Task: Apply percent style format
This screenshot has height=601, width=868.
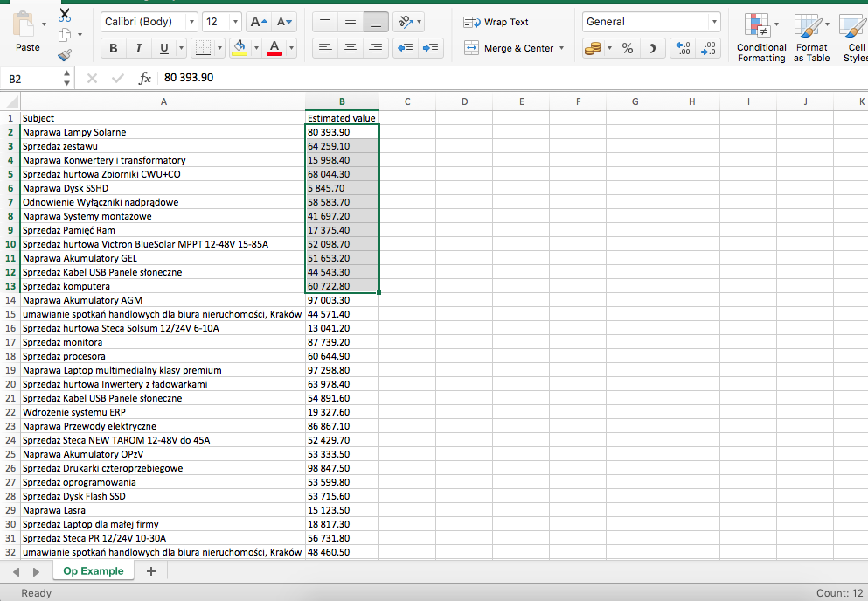Action: click(x=628, y=49)
